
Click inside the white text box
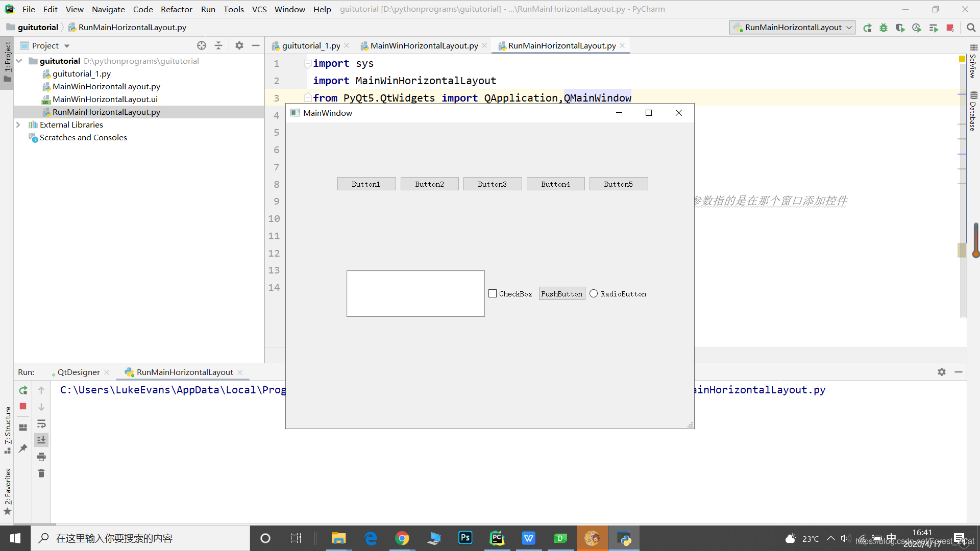tap(415, 294)
